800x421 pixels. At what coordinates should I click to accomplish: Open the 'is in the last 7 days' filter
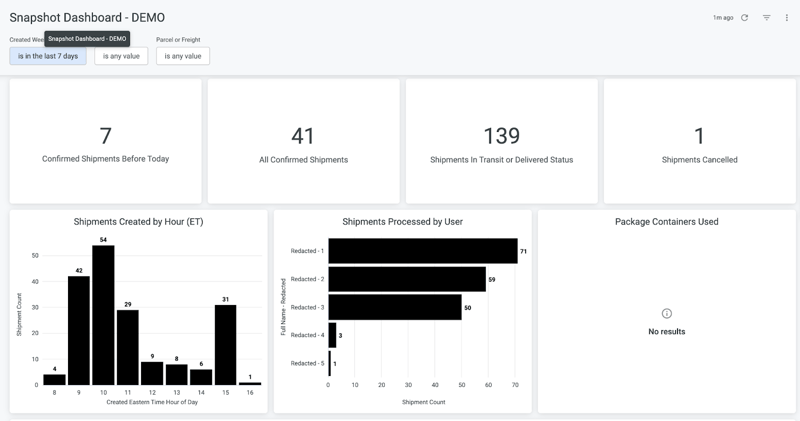pyautogui.click(x=48, y=56)
